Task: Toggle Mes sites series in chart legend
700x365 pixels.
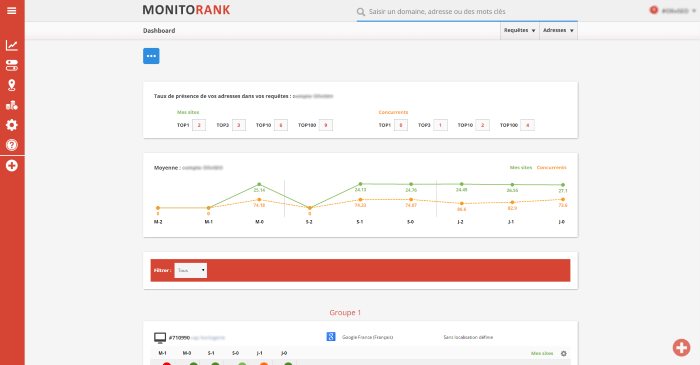Action: tap(521, 168)
